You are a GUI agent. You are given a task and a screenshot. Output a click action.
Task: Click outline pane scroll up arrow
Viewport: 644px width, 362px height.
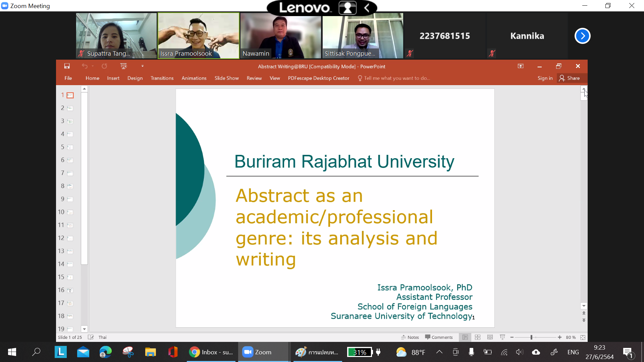tap(85, 89)
